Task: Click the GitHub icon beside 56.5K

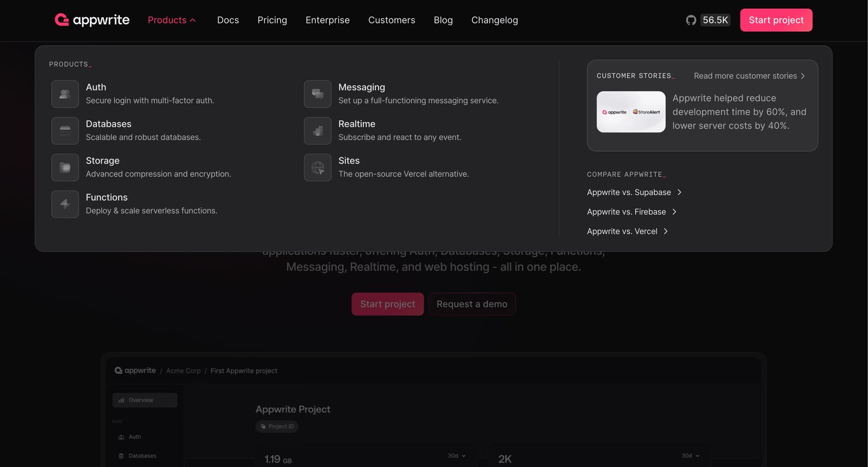Action: [691, 20]
